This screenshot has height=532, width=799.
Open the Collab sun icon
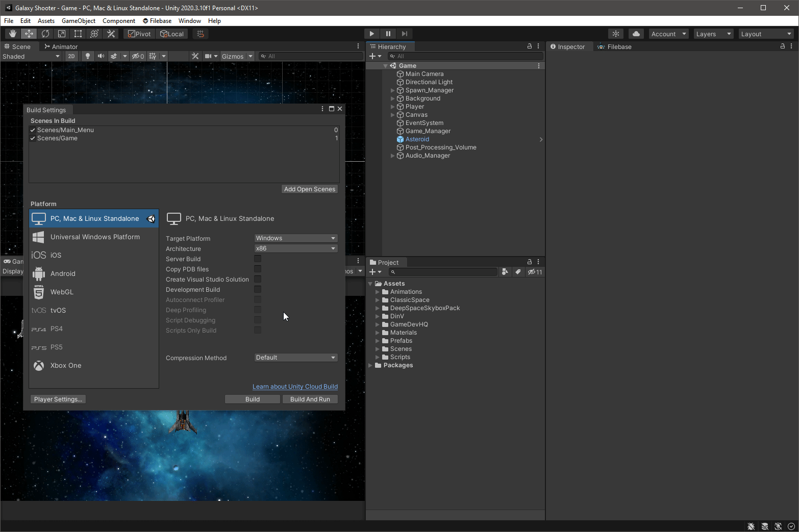click(x=616, y=34)
